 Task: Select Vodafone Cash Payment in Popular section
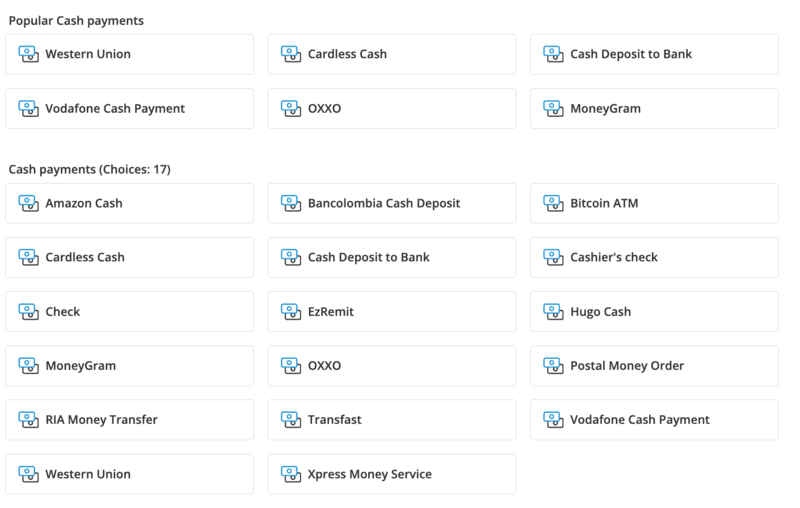[129, 109]
